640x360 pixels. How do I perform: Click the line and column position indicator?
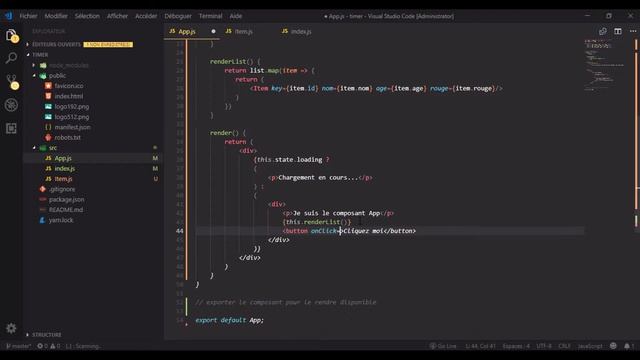(x=480, y=346)
